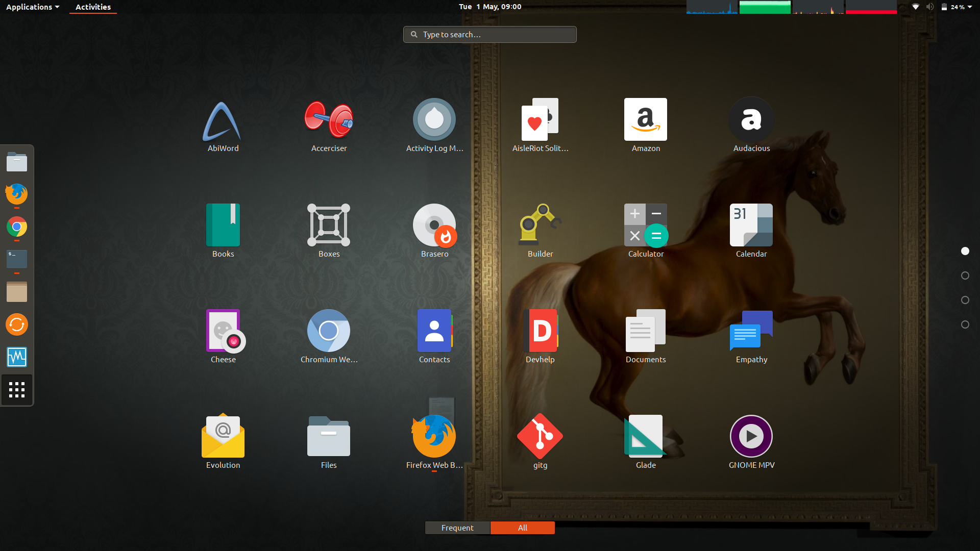Open the clock and calendar panel
The image size is (980, 551).
pos(490,7)
